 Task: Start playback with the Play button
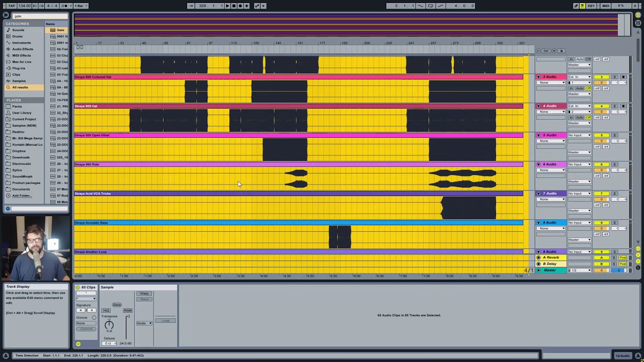coord(227,6)
